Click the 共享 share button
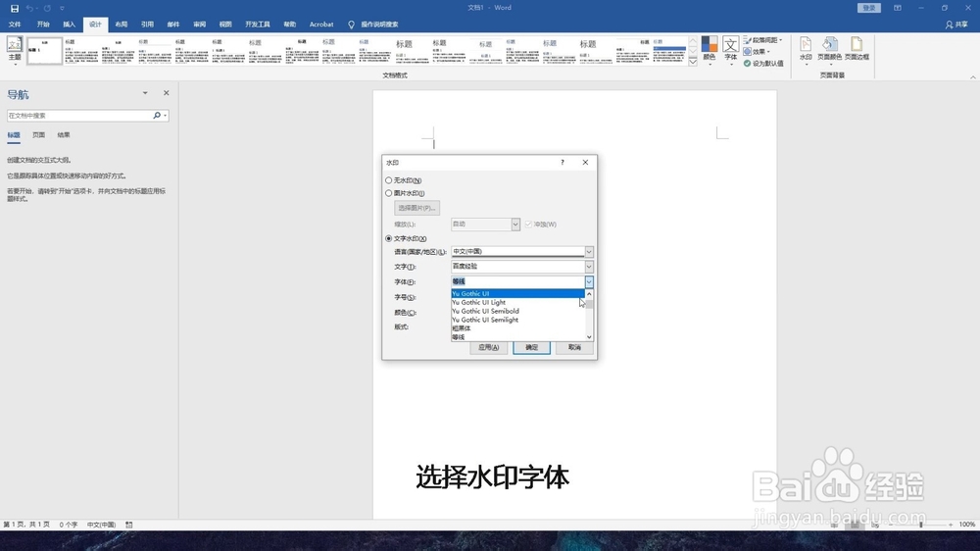Screen dimensions: 980x551 tap(956, 25)
